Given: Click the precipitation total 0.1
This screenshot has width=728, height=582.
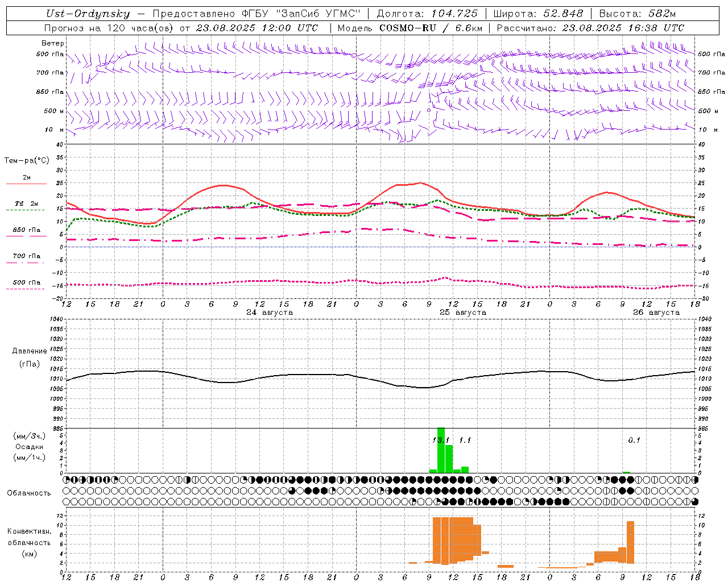Looking at the screenshot, I should pyautogui.click(x=634, y=440).
